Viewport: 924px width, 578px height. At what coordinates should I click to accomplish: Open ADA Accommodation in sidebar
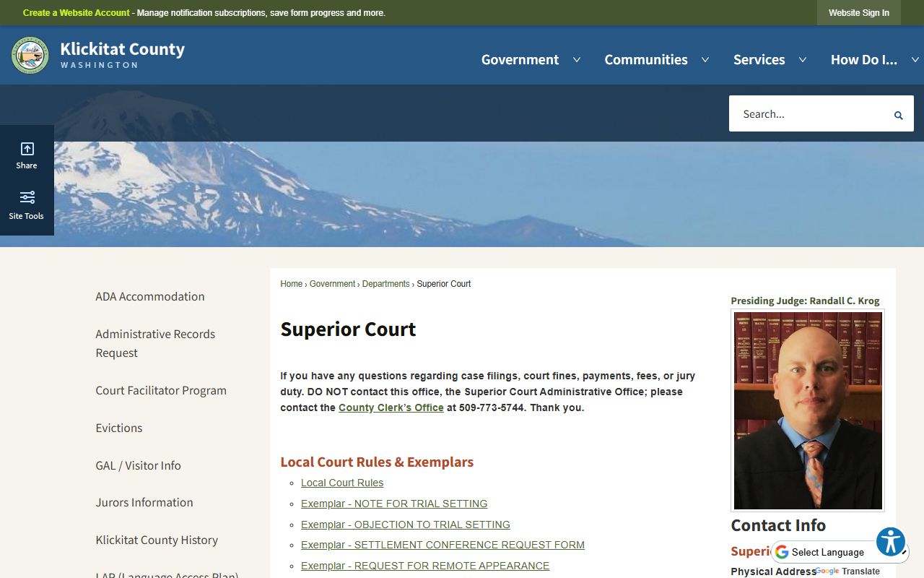tap(150, 296)
